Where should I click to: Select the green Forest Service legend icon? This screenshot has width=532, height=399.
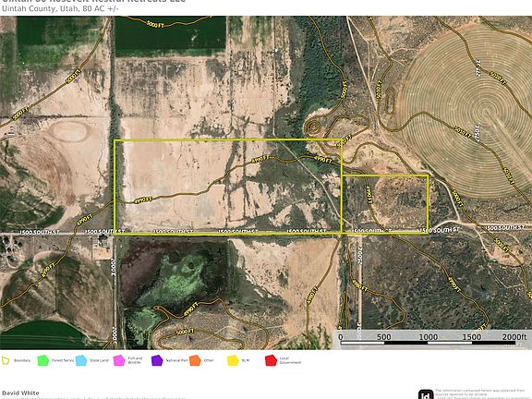click(x=43, y=360)
